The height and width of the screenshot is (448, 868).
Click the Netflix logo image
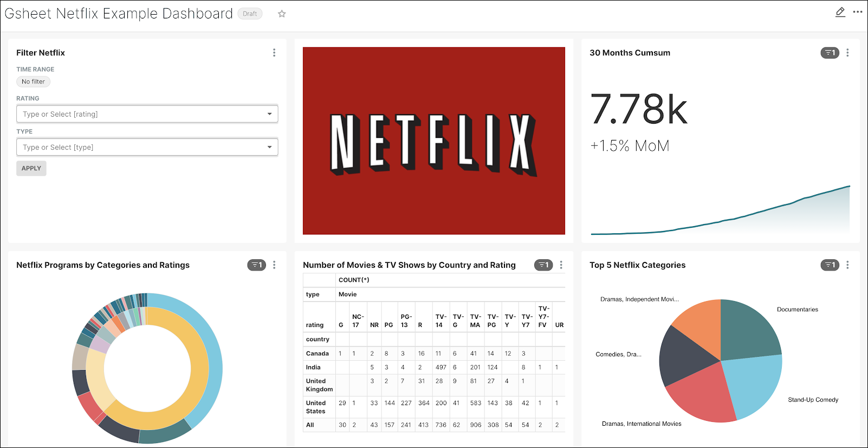click(x=433, y=140)
